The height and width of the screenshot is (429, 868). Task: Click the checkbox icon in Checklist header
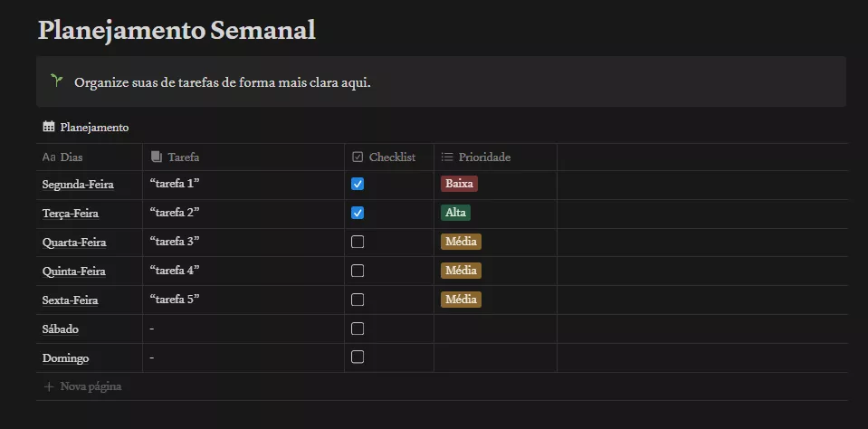[x=358, y=157]
